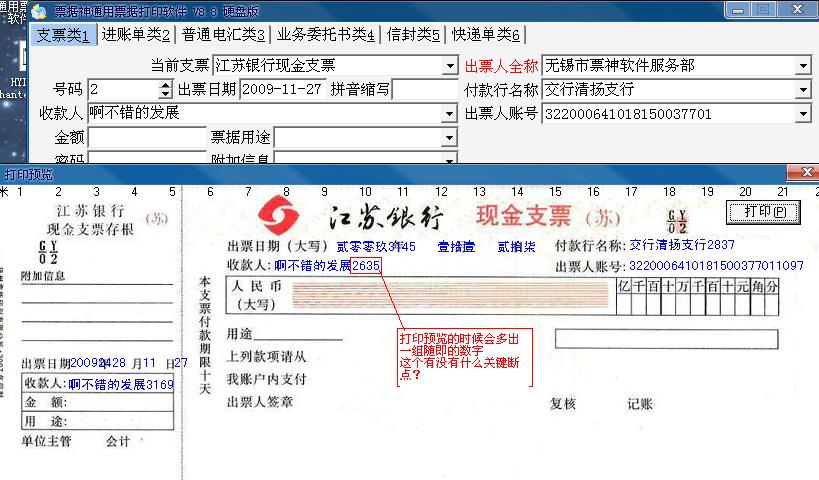Expand the 票据用途 dropdown arrow
The image size is (819, 480).
[450, 138]
